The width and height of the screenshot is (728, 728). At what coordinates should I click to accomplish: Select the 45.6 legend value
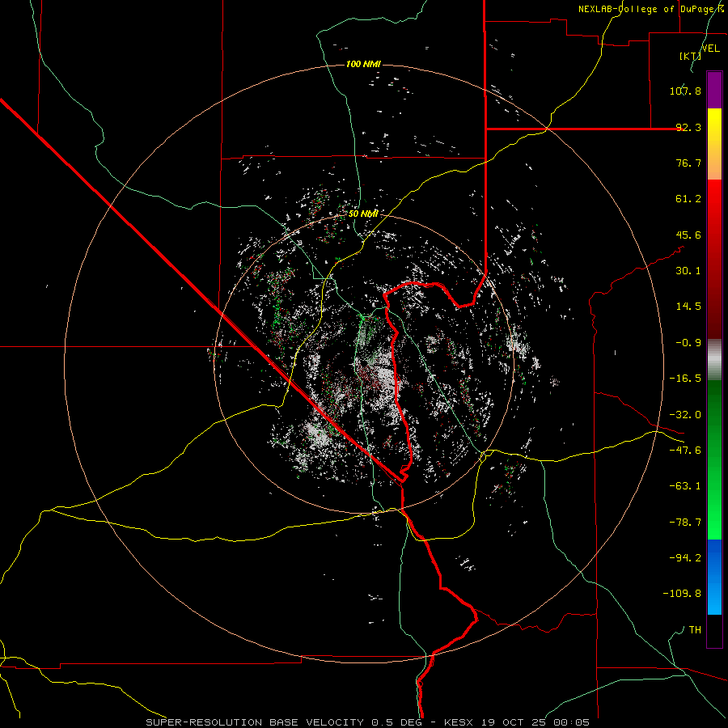click(688, 235)
